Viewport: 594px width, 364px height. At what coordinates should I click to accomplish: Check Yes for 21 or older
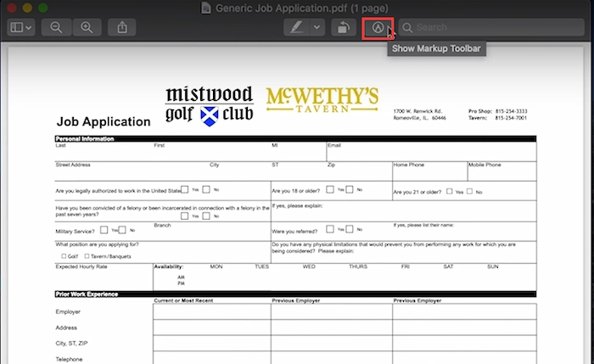coord(449,191)
